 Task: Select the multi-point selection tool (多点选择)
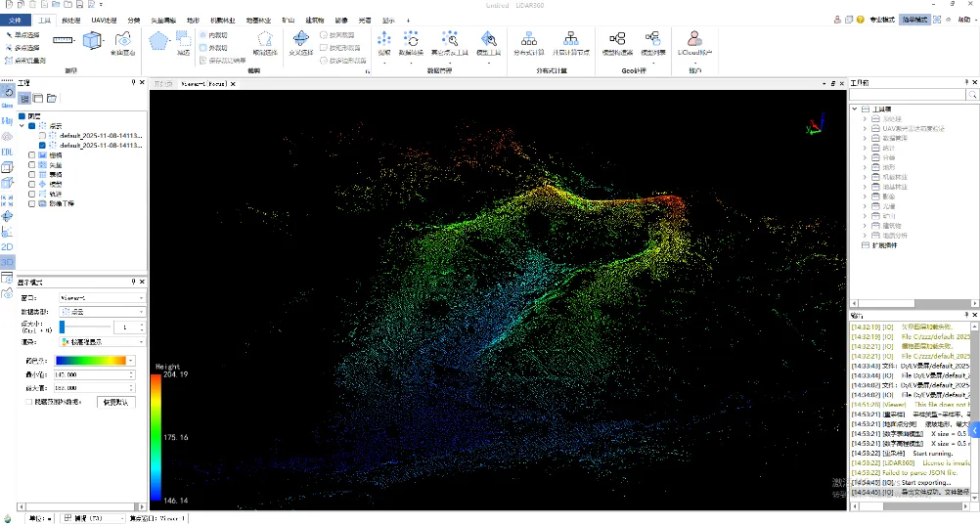[22, 48]
